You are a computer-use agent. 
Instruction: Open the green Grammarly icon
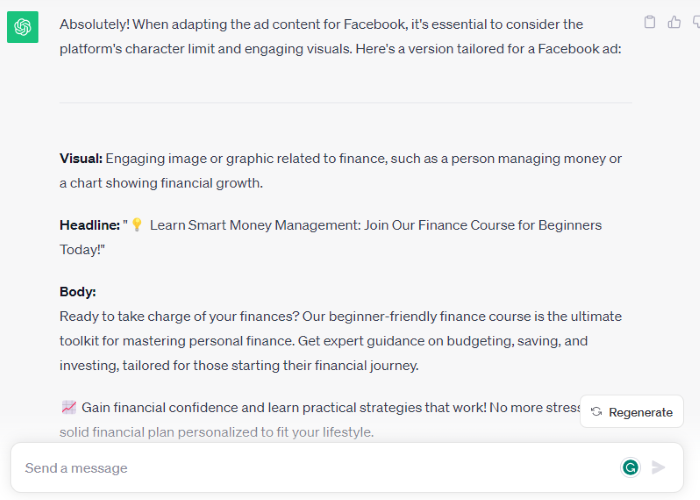(x=630, y=467)
